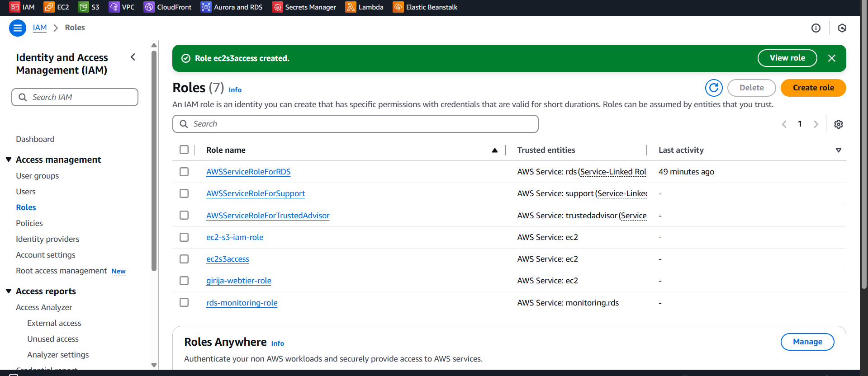Screen dimensions: 868x376
Task: Open Identity providers in the sidebar
Action: 47,239
